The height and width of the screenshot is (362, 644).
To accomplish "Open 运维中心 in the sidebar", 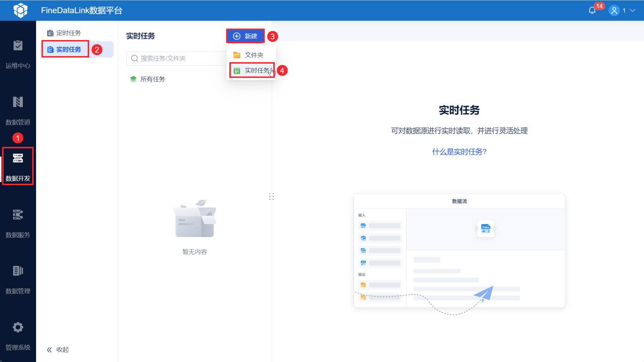I will 18,54.
